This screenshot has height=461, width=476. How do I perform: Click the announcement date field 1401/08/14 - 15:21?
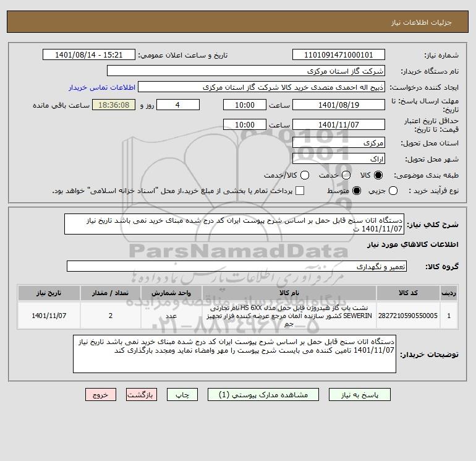point(88,54)
